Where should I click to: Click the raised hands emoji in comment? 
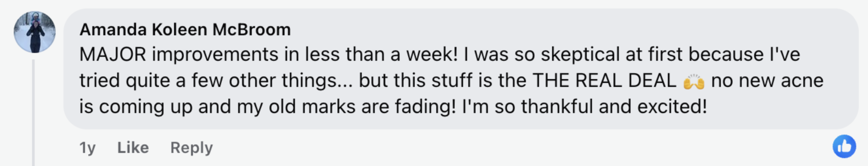pos(694,82)
